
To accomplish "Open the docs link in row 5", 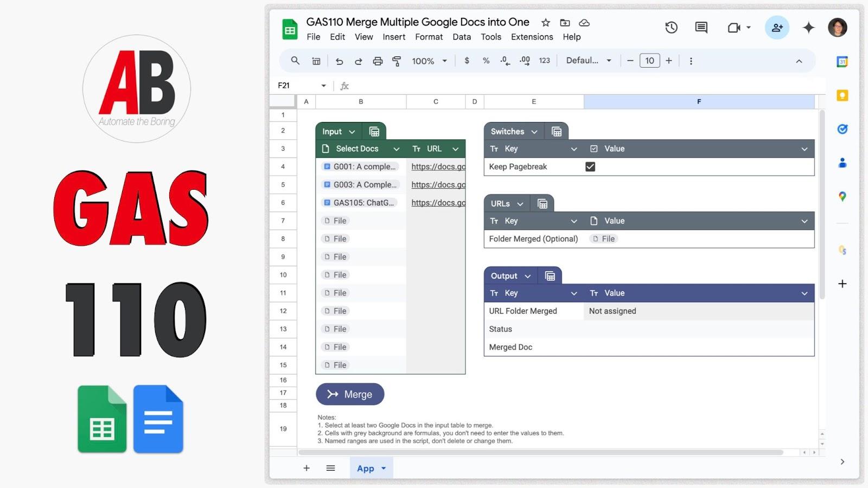I will (438, 184).
